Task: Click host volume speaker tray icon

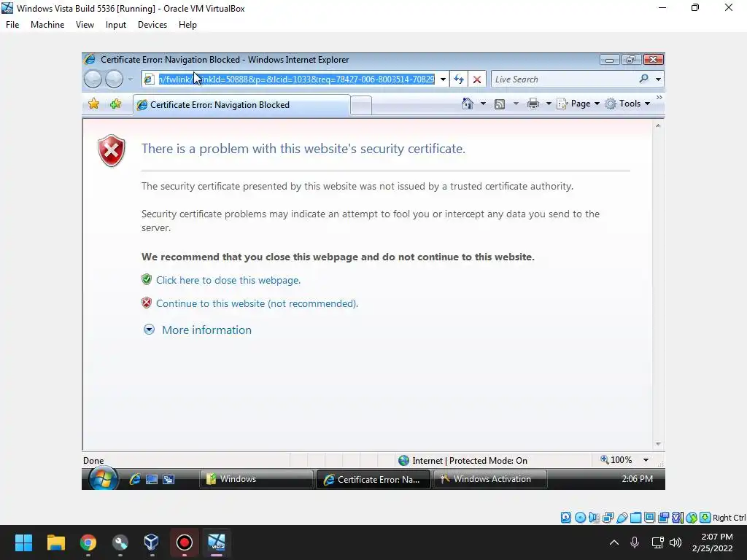Action: [x=676, y=542]
